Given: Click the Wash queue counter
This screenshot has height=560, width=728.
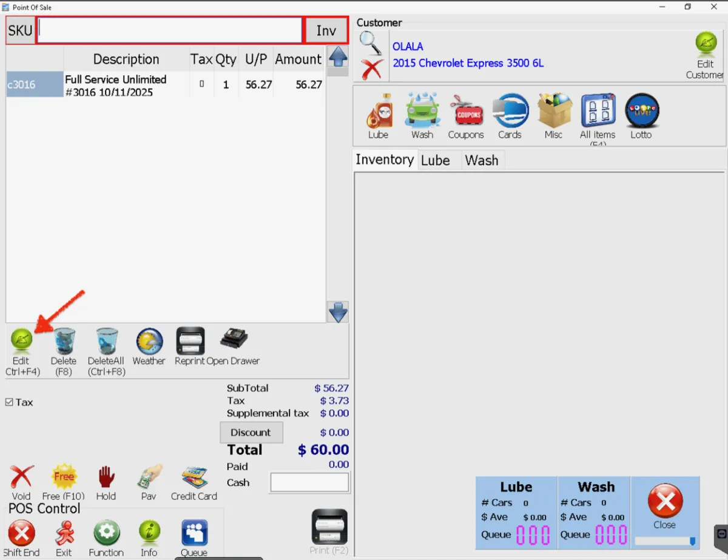Looking at the screenshot, I should click(612, 535).
